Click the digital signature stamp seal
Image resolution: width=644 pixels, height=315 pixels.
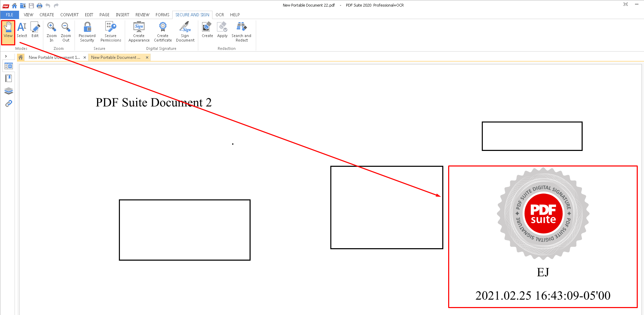543,214
